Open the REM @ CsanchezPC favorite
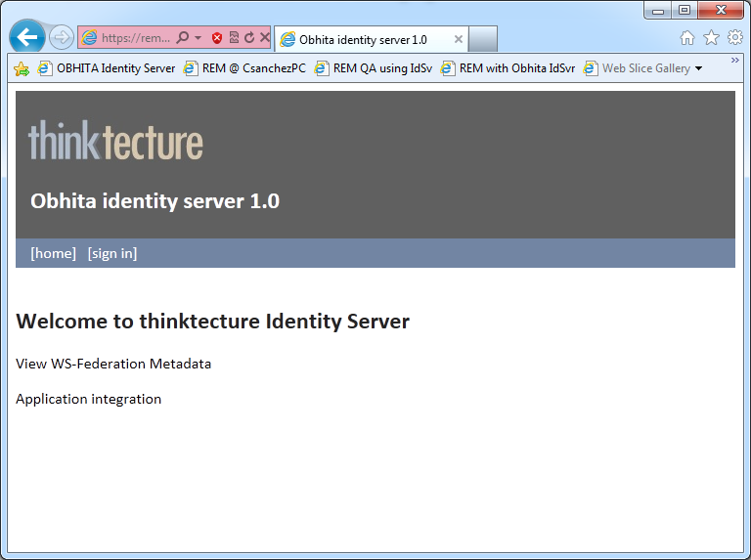 coord(244,68)
